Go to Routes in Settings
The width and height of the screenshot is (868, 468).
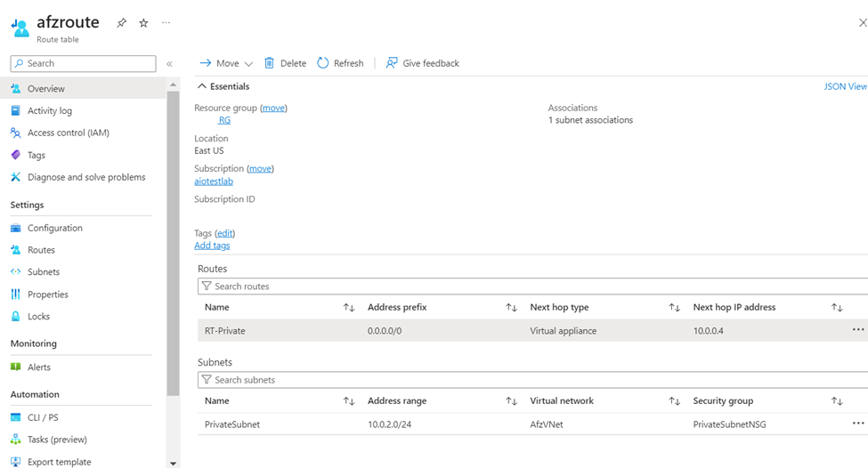pos(41,250)
